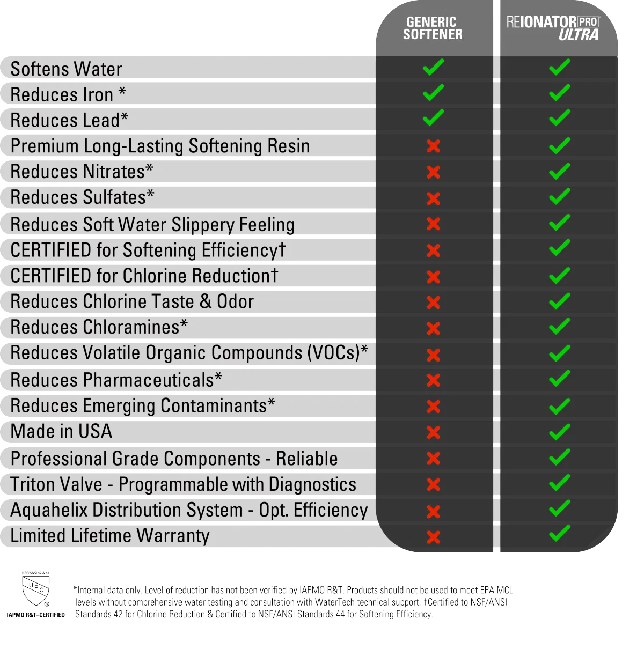Click the green check for Professional Grade Components
Screen dimensions: 644x649
[x=560, y=456]
